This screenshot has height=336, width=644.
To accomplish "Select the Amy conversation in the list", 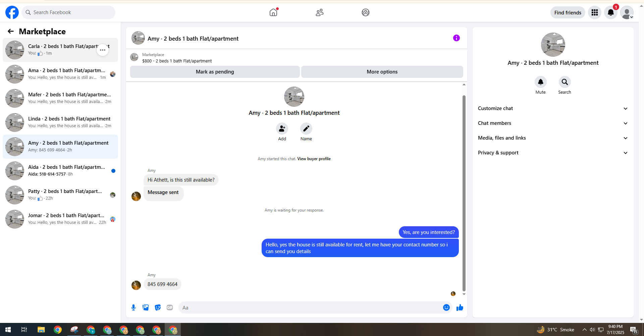I will pos(60,147).
